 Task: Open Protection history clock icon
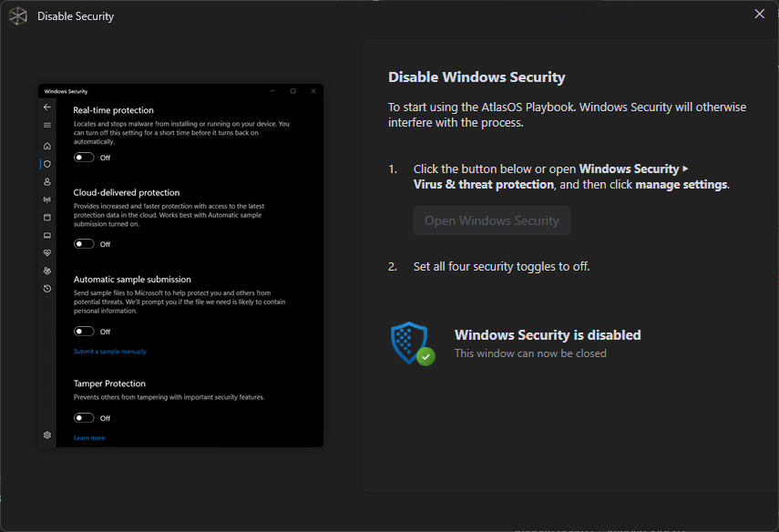(47, 289)
